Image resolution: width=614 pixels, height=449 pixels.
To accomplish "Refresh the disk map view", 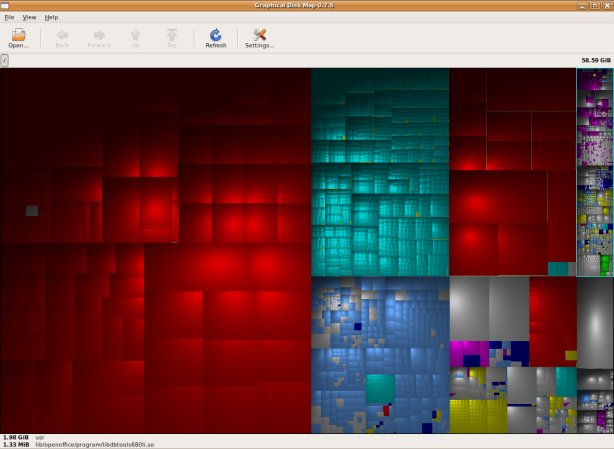I will (216, 36).
